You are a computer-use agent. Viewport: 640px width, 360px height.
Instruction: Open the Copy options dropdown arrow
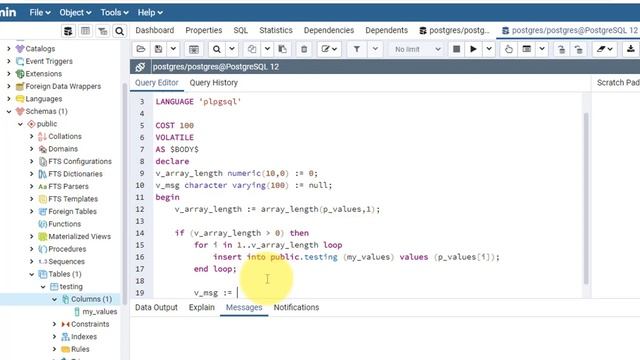tap(267, 49)
